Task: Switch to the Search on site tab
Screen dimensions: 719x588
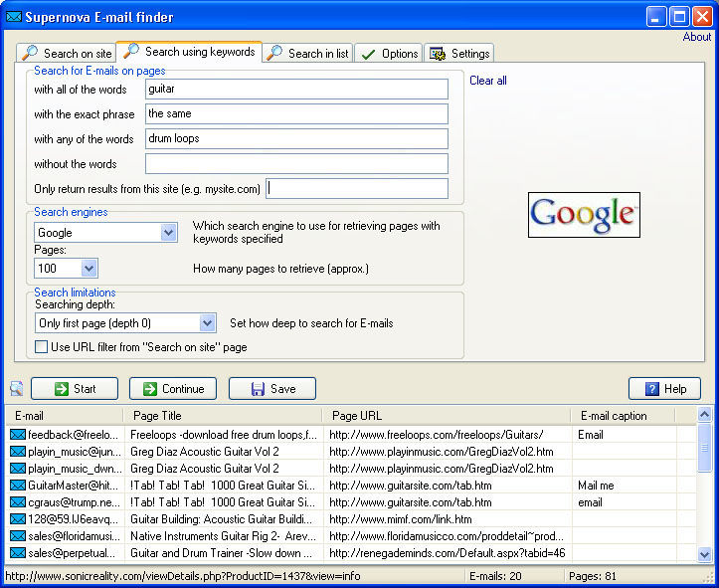Action: pyautogui.click(x=67, y=53)
